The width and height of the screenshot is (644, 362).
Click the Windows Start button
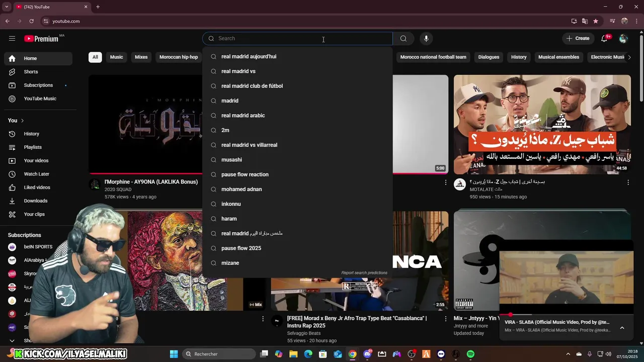(x=174, y=354)
